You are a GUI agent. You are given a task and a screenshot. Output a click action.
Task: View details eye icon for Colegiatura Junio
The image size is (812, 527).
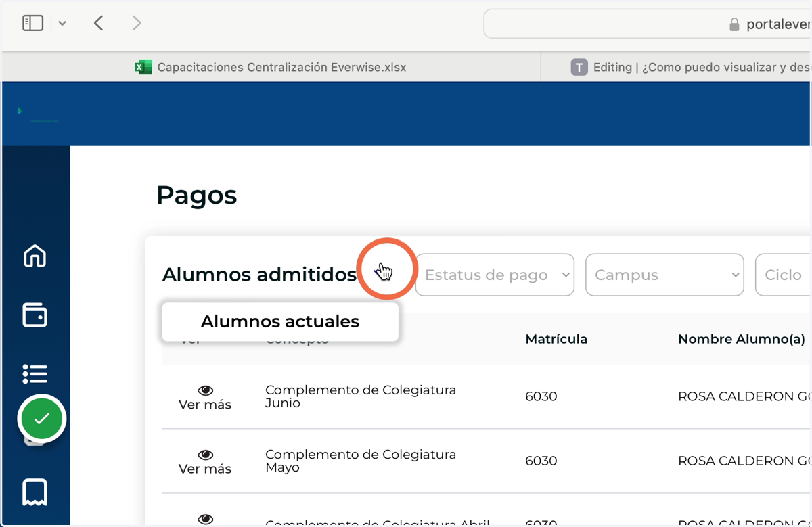[205, 390]
